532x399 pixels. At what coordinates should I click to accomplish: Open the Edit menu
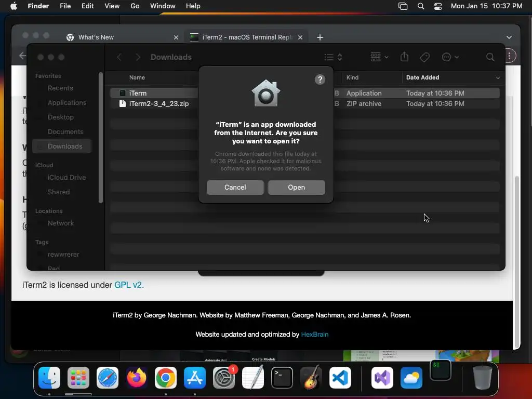click(87, 6)
